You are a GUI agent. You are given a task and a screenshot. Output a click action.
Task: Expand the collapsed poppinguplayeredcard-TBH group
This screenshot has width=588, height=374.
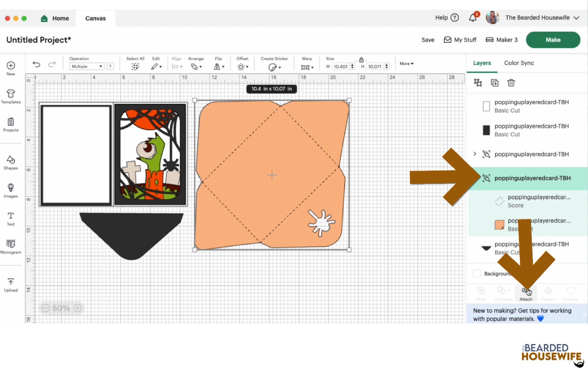tap(474, 154)
